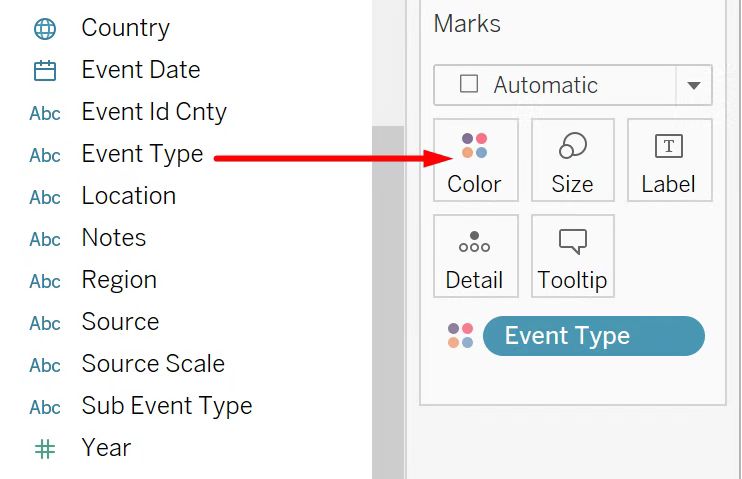Click the Abc icon beside Source Scale

pyautogui.click(x=45, y=365)
